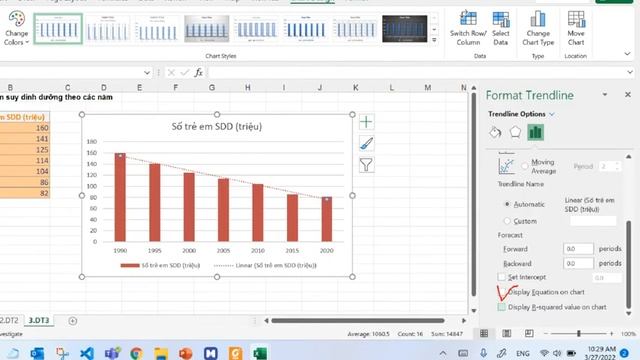Switch to Page Break Preview view
Image resolution: width=640 pixels, height=360 pixels.
[x=529, y=333]
